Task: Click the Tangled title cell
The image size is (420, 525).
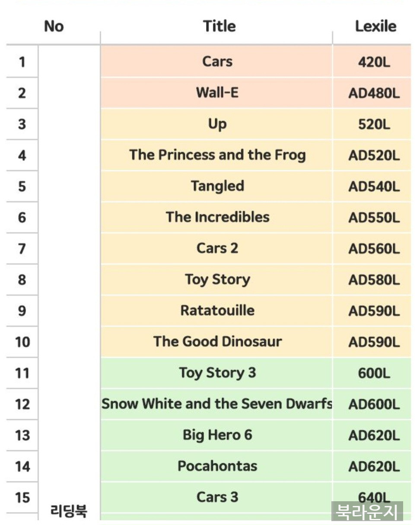Action: tap(217, 186)
